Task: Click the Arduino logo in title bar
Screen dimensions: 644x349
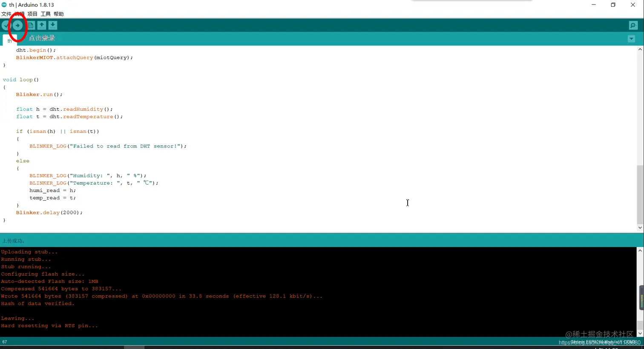Action: pyautogui.click(x=4, y=5)
